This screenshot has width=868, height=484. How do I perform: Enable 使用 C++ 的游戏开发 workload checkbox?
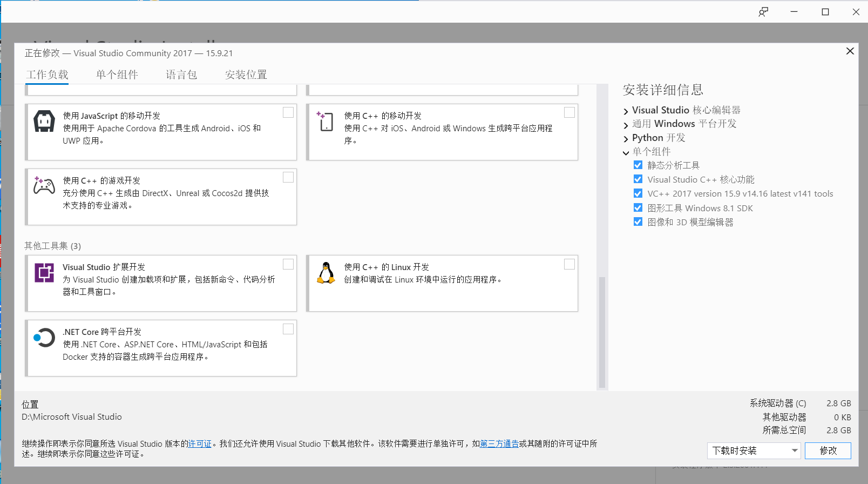pos(288,177)
